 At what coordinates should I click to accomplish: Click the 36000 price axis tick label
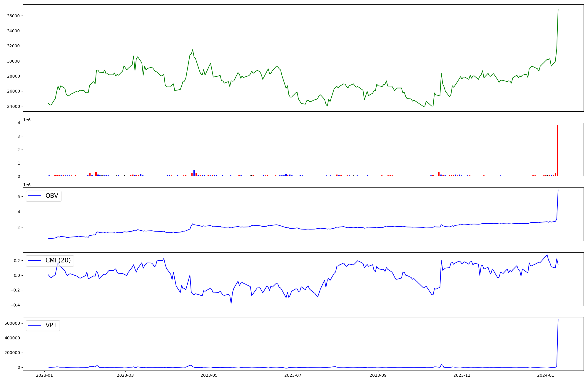[x=13, y=16]
